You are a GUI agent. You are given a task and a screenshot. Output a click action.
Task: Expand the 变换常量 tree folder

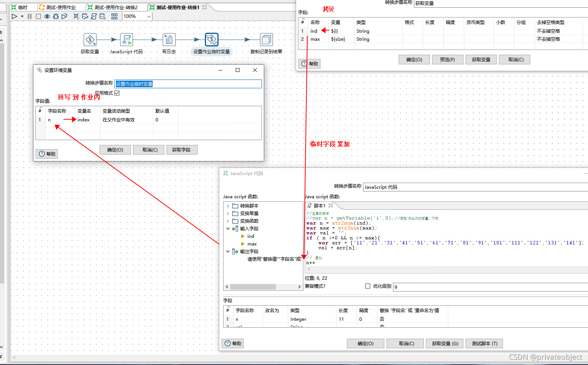228,213
